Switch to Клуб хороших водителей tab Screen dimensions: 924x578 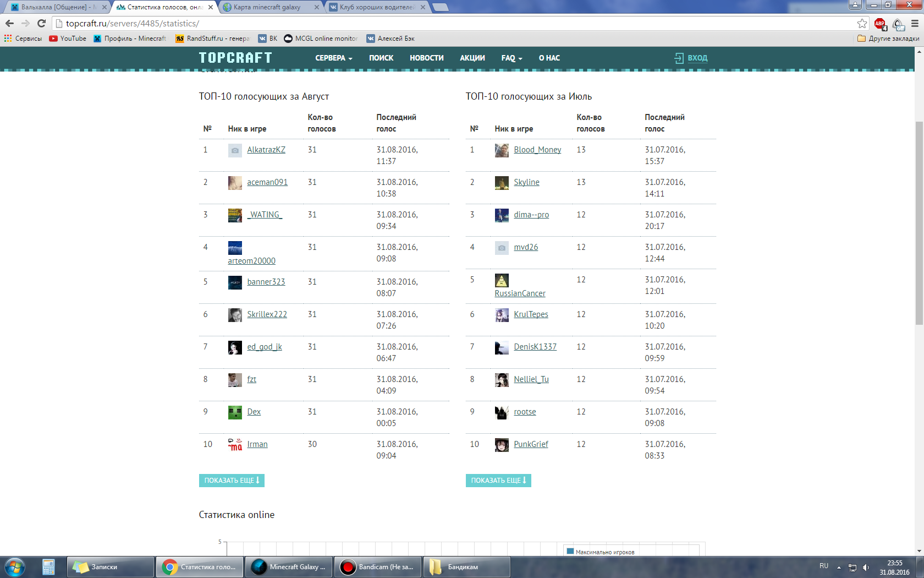377,7
